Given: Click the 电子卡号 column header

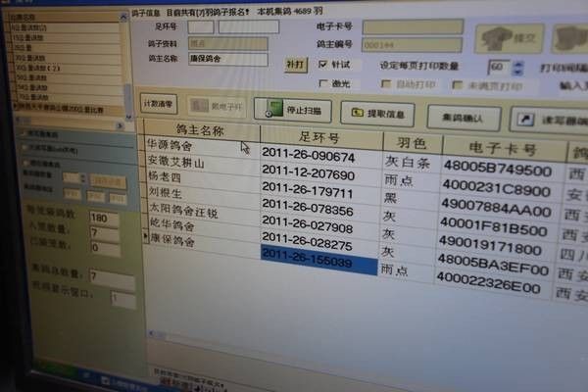Looking at the screenshot, I should 504,149.
